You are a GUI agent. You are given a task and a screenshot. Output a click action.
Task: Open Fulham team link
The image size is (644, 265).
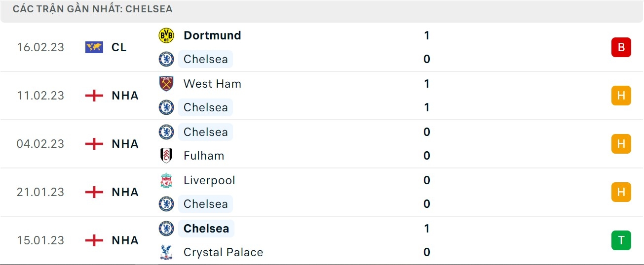[x=203, y=156]
